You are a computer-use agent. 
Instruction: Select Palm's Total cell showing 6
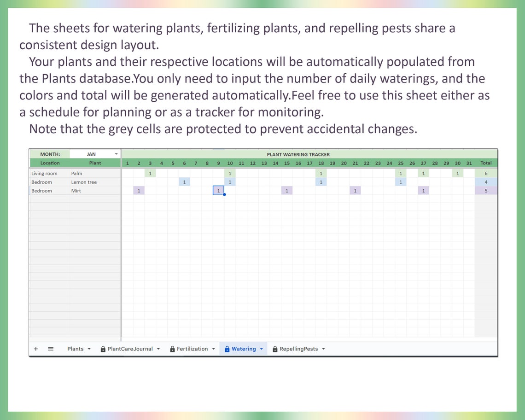(x=486, y=173)
